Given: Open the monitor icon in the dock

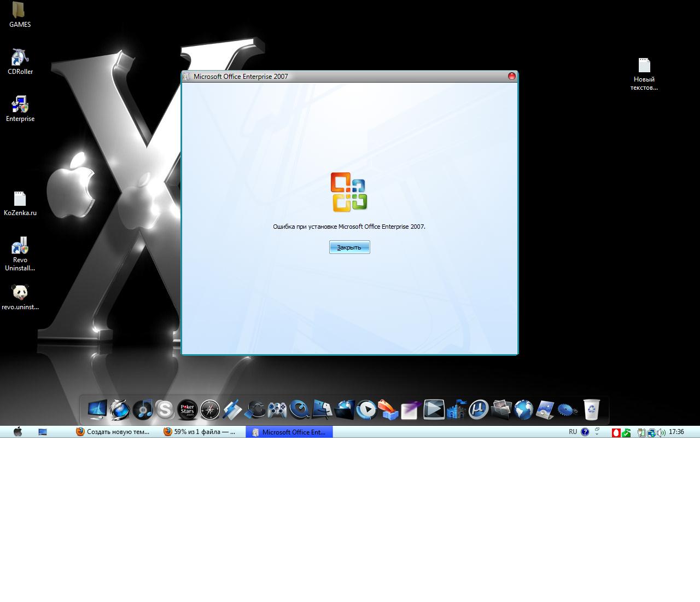Looking at the screenshot, I should point(97,409).
